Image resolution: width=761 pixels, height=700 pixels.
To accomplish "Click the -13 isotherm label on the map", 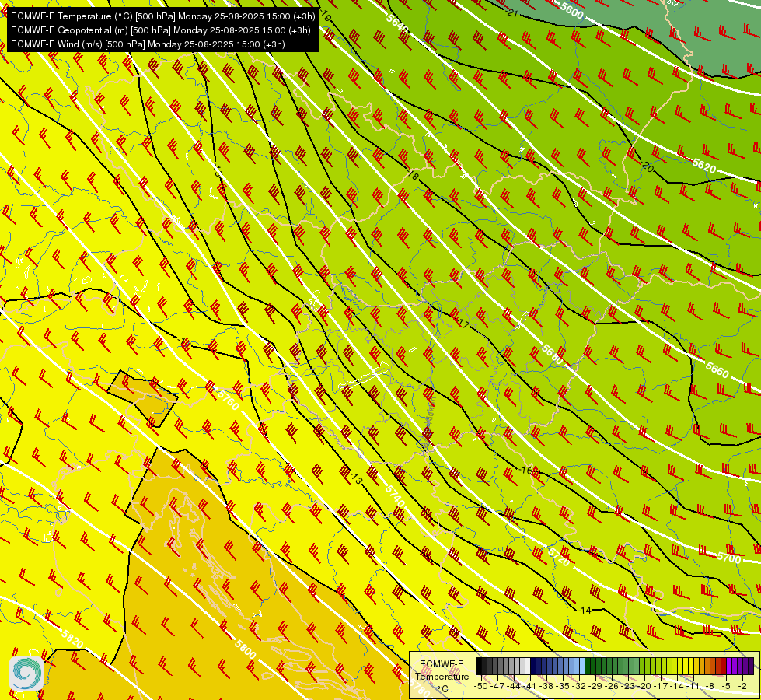I will (x=356, y=479).
